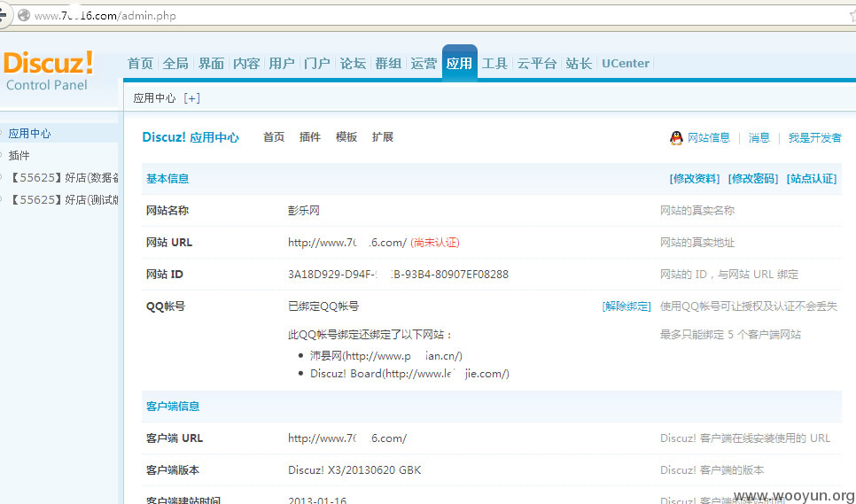Click the (尚未认证) red status text
This screenshot has width=856, height=504.
click(x=435, y=243)
